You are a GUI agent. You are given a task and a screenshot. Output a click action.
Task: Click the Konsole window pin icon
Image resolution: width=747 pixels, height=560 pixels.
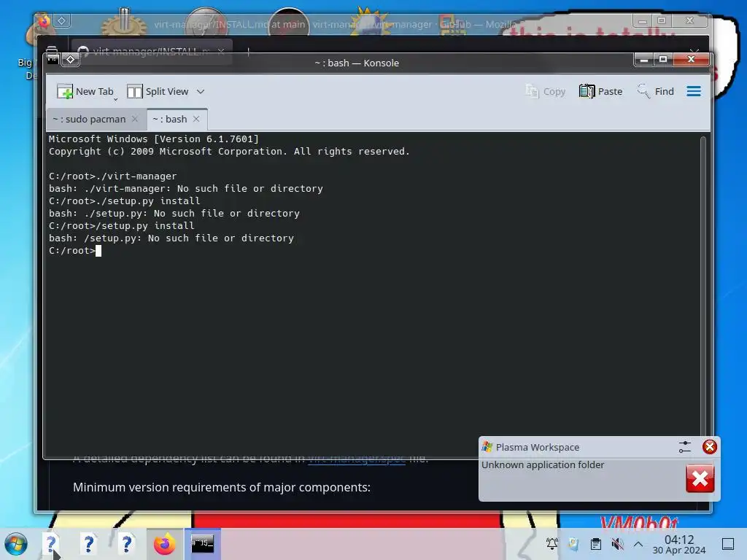click(x=71, y=60)
